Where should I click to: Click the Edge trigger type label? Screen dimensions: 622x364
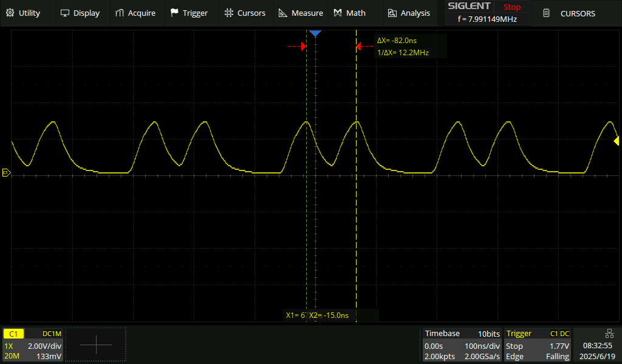tap(514, 356)
